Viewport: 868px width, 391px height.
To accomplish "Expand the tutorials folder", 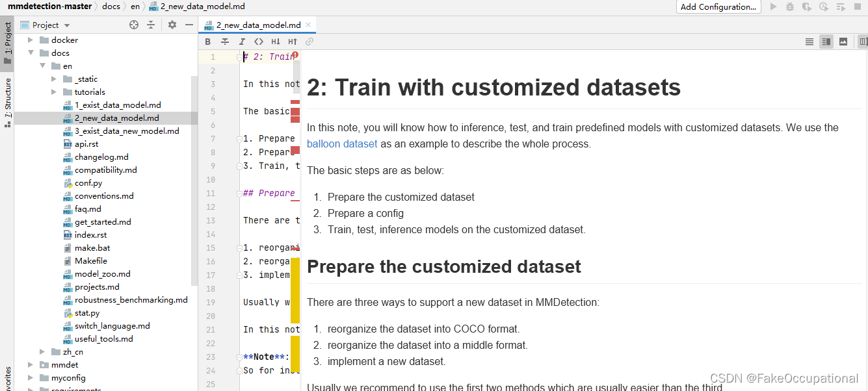I will pos(53,92).
